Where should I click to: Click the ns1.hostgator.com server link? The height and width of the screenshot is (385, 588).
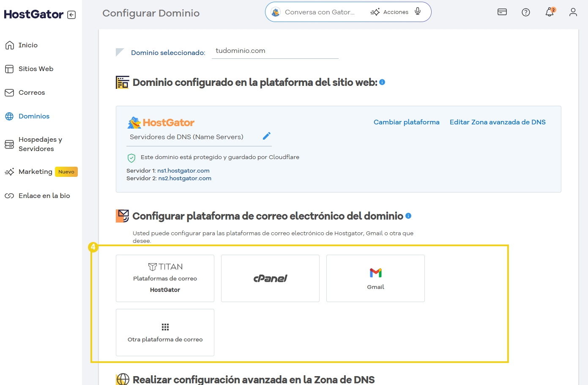pos(183,170)
